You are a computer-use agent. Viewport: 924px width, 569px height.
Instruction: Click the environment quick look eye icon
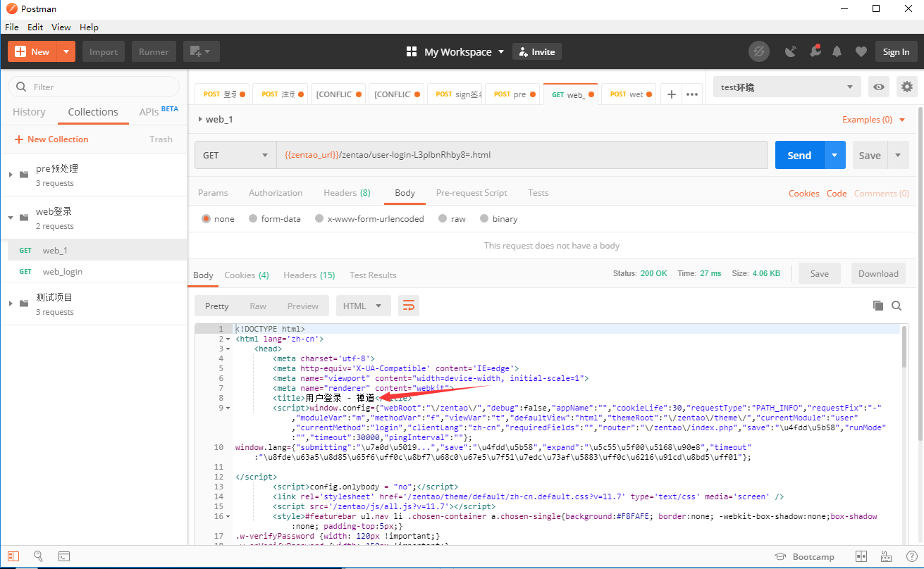pyautogui.click(x=878, y=87)
